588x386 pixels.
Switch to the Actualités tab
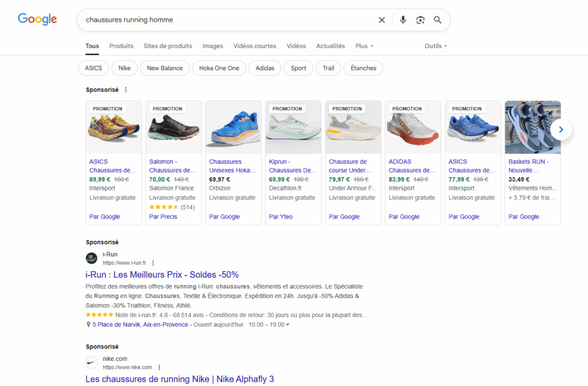click(x=330, y=46)
